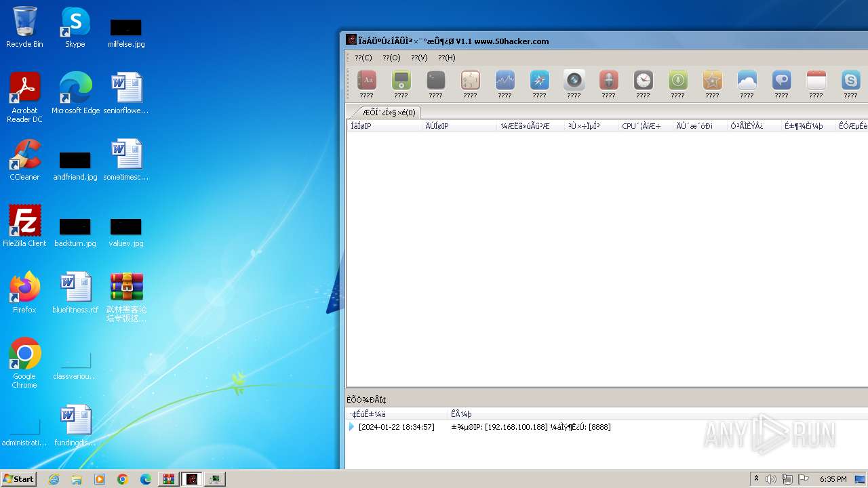The image size is (868, 488).
Task: Open the file explorer taskbar icon
Action: click(77, 479)
